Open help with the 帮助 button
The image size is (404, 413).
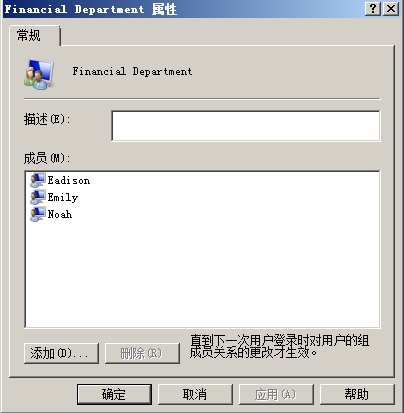click(357, 394)
